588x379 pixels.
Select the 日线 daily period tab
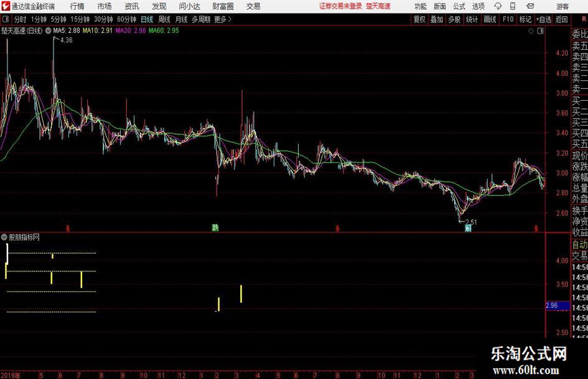point(147,19)
